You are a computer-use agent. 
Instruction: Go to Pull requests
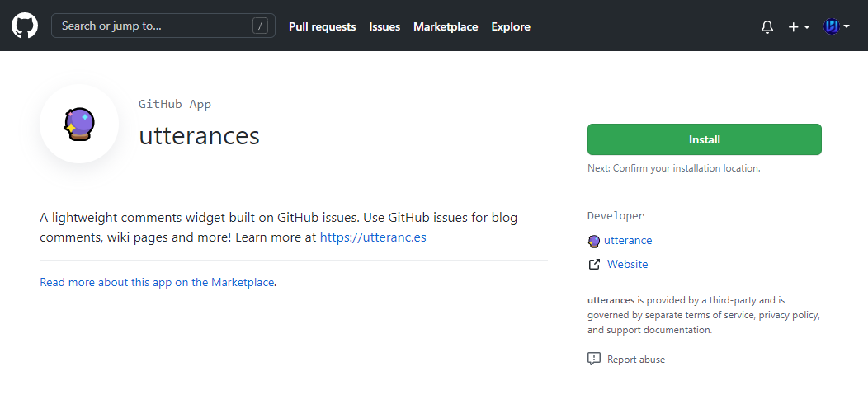(322, 26)
